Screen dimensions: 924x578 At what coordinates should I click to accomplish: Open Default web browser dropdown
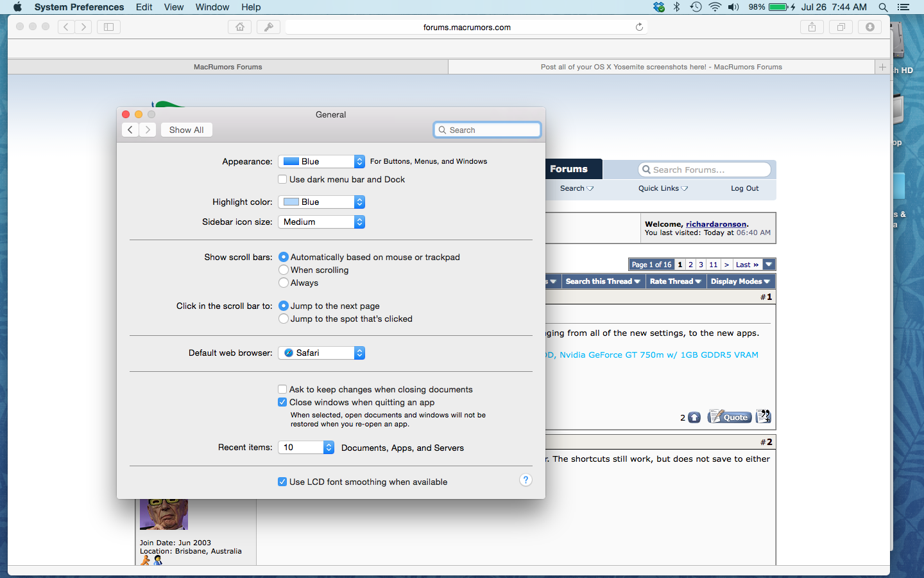[321, 353]
